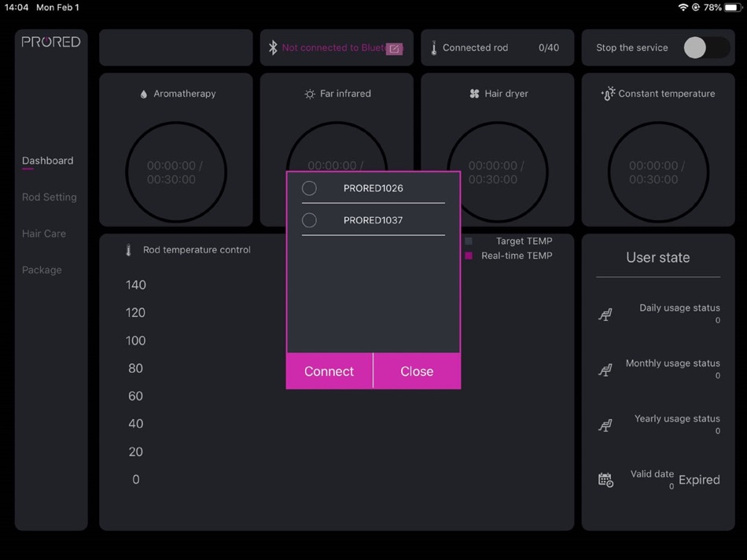747x560 pixels.
Task: Click the '140' axis value
Action: (x=136, y=285)
